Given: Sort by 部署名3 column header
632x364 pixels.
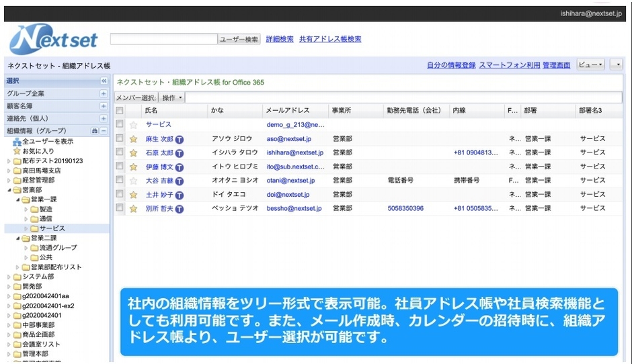Looking at the screenshot, I should (599, 110).
